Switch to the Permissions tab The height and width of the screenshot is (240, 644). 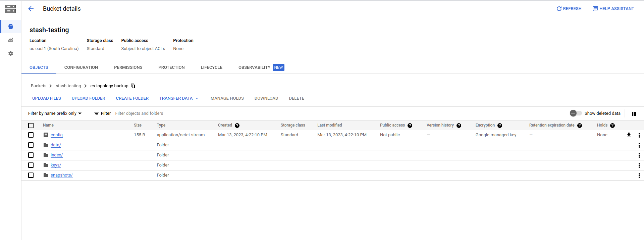(128, 67)
